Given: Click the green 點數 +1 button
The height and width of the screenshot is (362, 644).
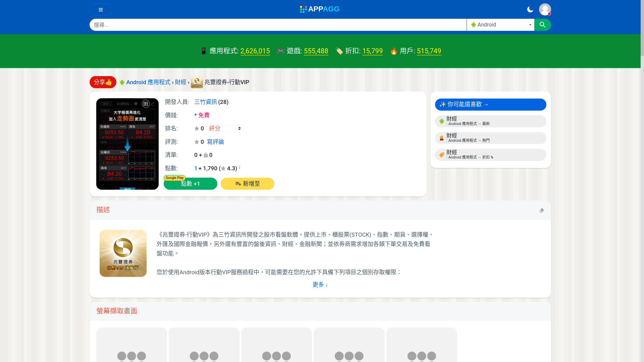Looking at the screenshot, I should [x=191, y=184].
